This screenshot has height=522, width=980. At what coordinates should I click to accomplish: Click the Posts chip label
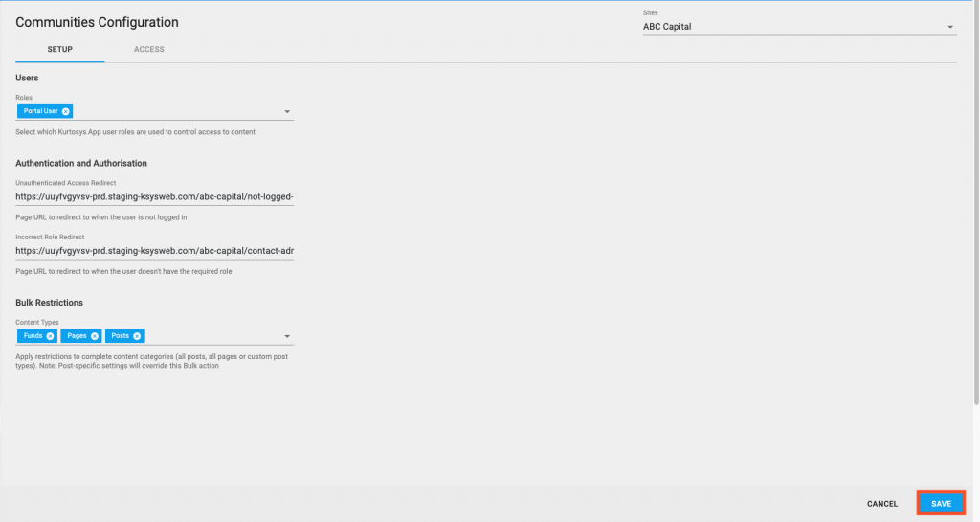tap(120, 336)
